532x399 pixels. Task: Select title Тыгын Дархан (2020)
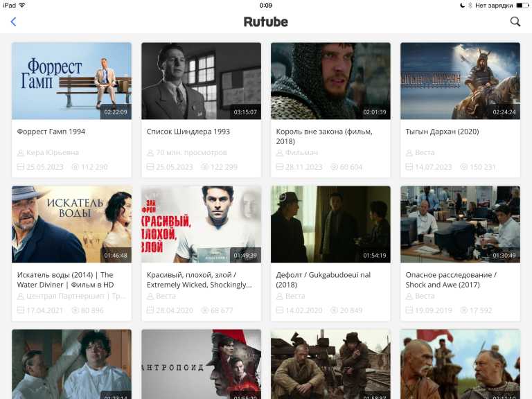[442, 132]
